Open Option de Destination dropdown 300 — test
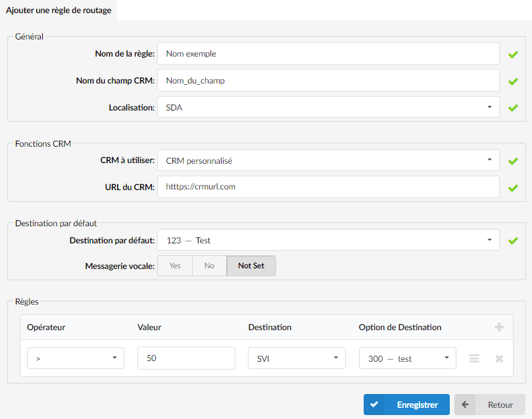This screenshot has height=419, width=532. [408, 358]
